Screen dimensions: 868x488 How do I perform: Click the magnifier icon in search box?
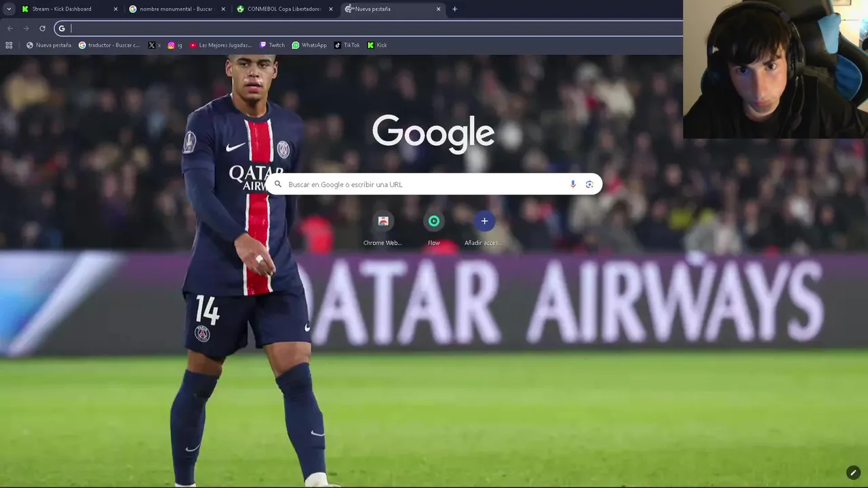point(278,184)
